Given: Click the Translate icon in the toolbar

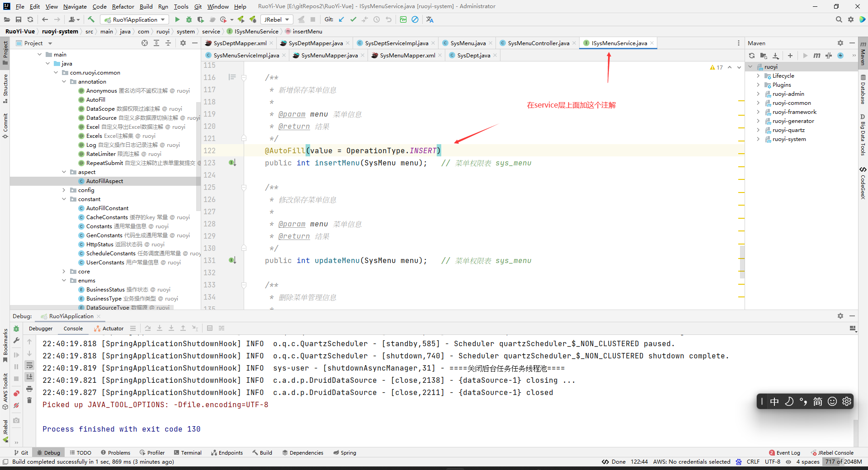Looking at the screenshot, I should pos(429,19).
